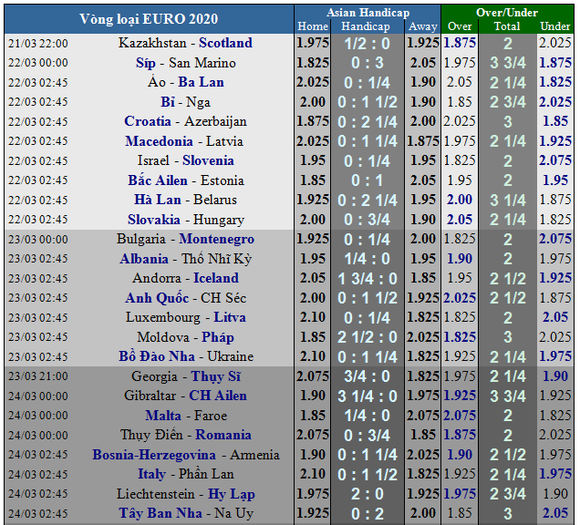Click the Vòng loại EURO 2020 header
580x525 pixels.
tap(149, 19)
